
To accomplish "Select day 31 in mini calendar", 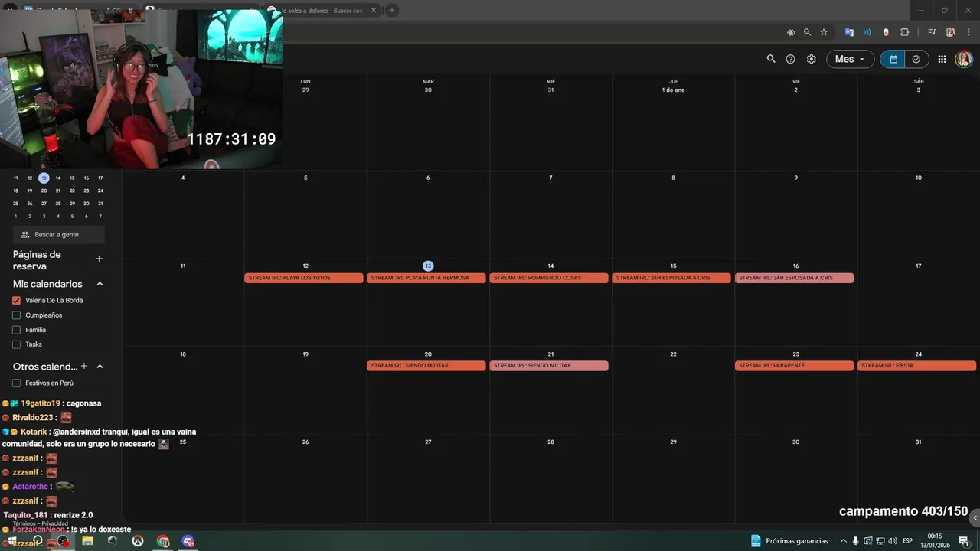I will 100,204.
